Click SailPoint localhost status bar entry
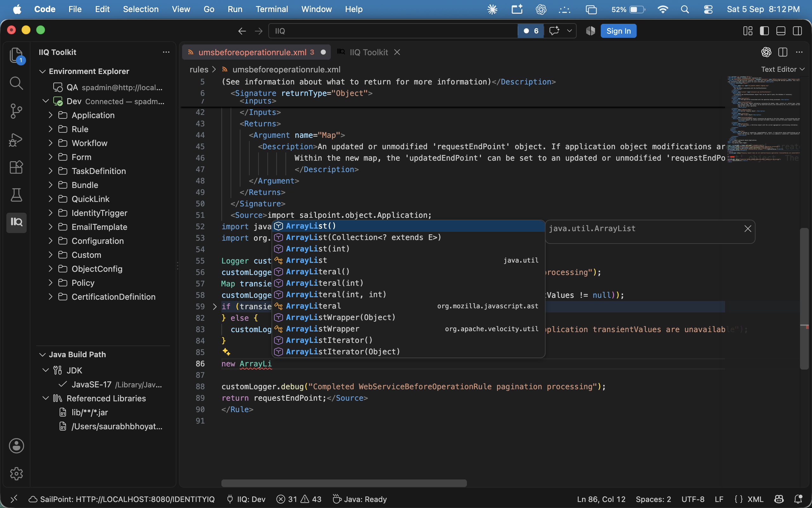 click(x=122, y=499)
